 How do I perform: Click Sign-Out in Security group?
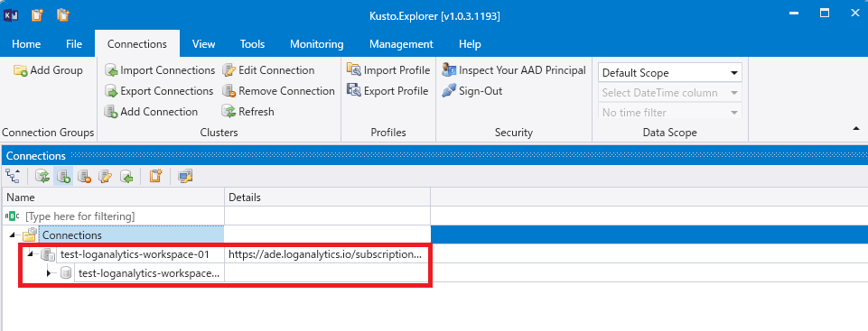pos(472,90)
